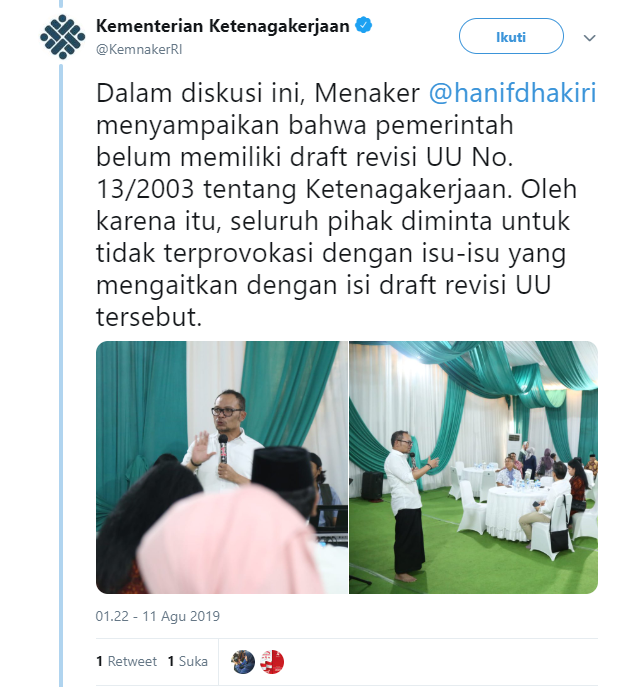637x687 pixels.
Task: Follow the account with the Ikuti button
Action: click(511, 37)
